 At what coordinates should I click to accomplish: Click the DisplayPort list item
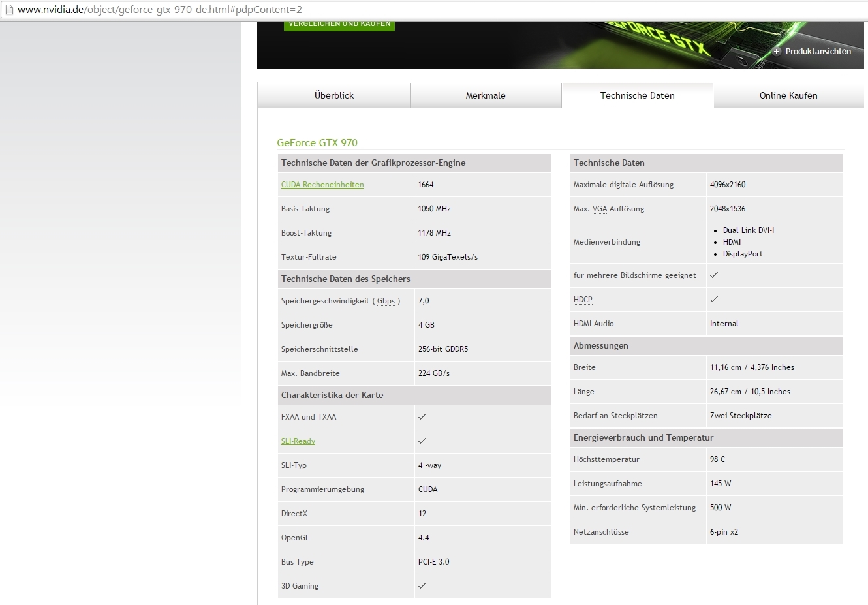743,254
